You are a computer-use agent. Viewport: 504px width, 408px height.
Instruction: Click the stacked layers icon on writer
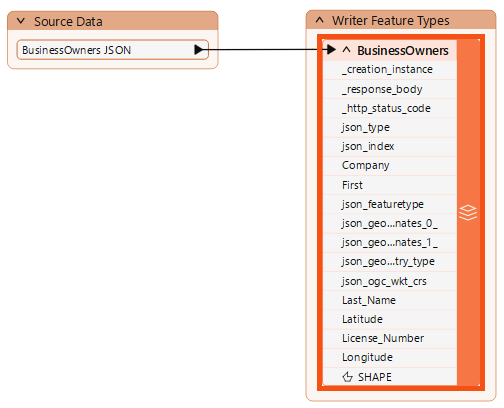click(x=468, y=213)
